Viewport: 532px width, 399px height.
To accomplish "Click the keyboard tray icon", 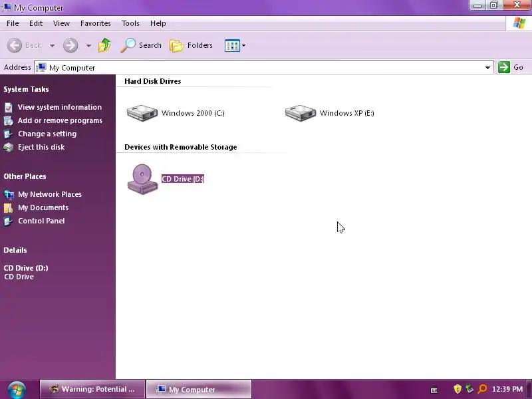I will tap(434, 390).
